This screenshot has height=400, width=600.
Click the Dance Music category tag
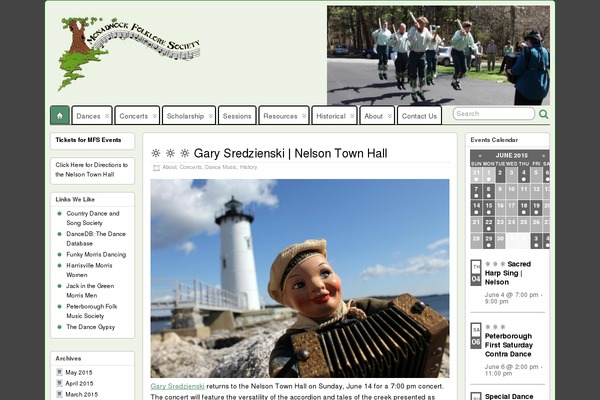click(x=221, y=167)
